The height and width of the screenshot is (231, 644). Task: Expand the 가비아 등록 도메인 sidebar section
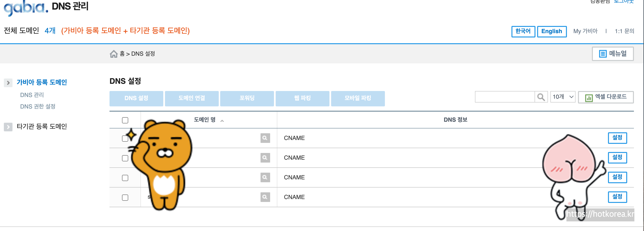[8, 83]
